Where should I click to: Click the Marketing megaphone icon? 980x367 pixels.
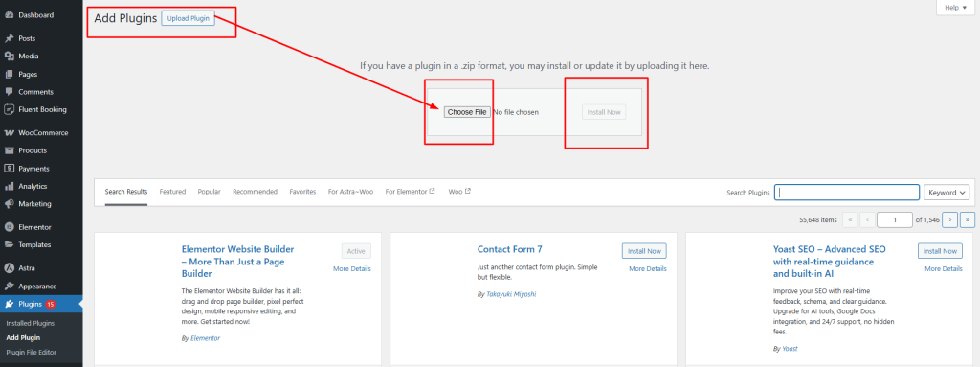10,203
